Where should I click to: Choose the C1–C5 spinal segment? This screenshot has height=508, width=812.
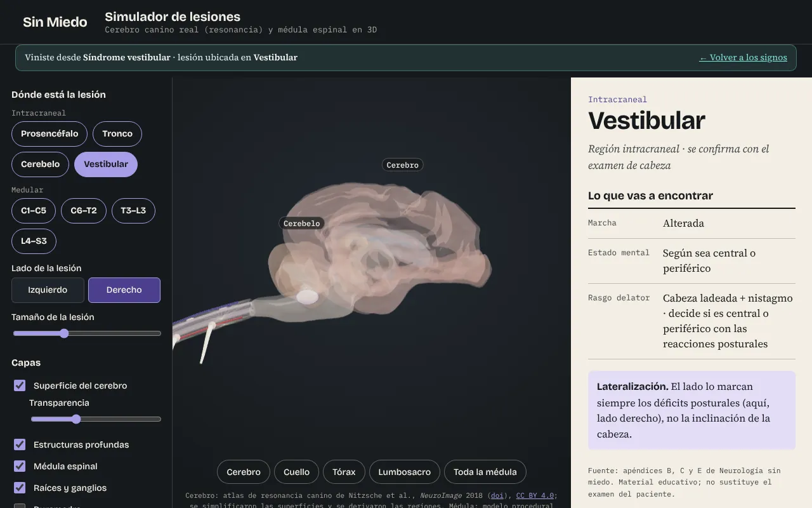[34, 211]
